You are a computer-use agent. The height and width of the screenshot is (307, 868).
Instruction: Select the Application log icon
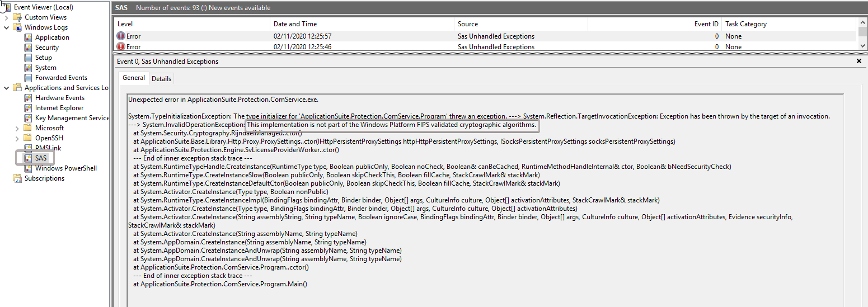[28, 37]
